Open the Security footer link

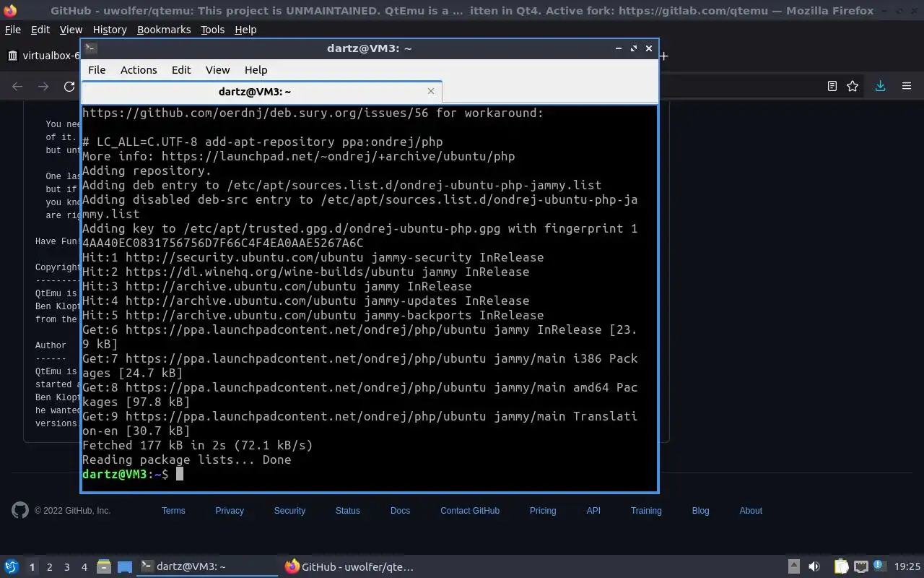point(289,511)
